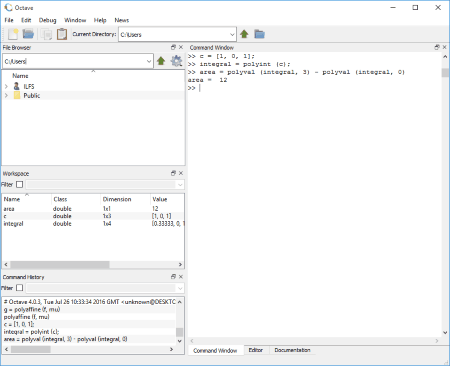The image size is (450, 366).
Task: Open the Debug menu
Action: [47, 20]
